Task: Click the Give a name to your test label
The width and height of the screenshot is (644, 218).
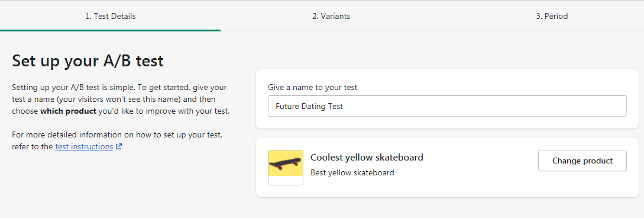Action: (313, 87)
